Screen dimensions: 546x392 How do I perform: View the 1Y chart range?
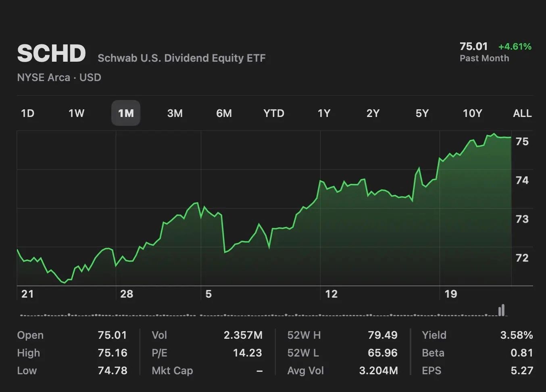tap(324, 113)
